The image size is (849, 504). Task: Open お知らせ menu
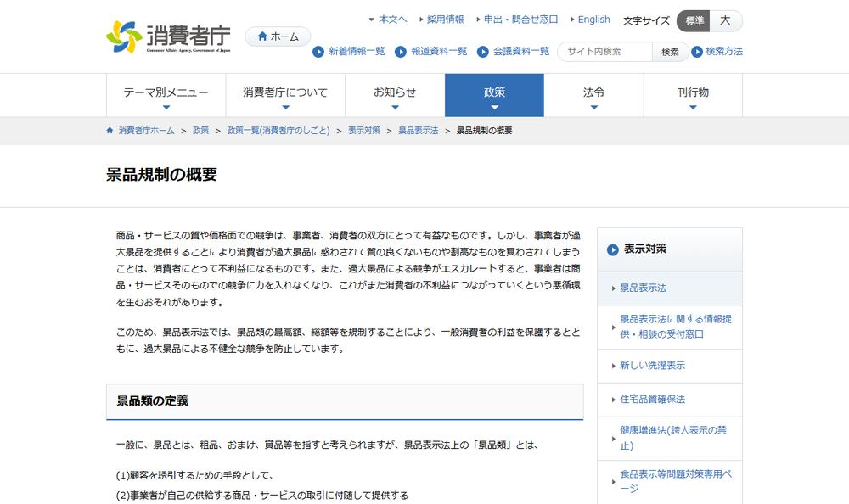[x=395, y=95]
